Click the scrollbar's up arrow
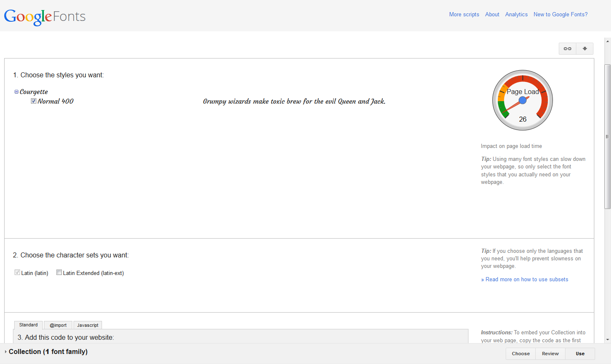Image resolution: width=611 pixels, height=364 pixels. (608, 41)
